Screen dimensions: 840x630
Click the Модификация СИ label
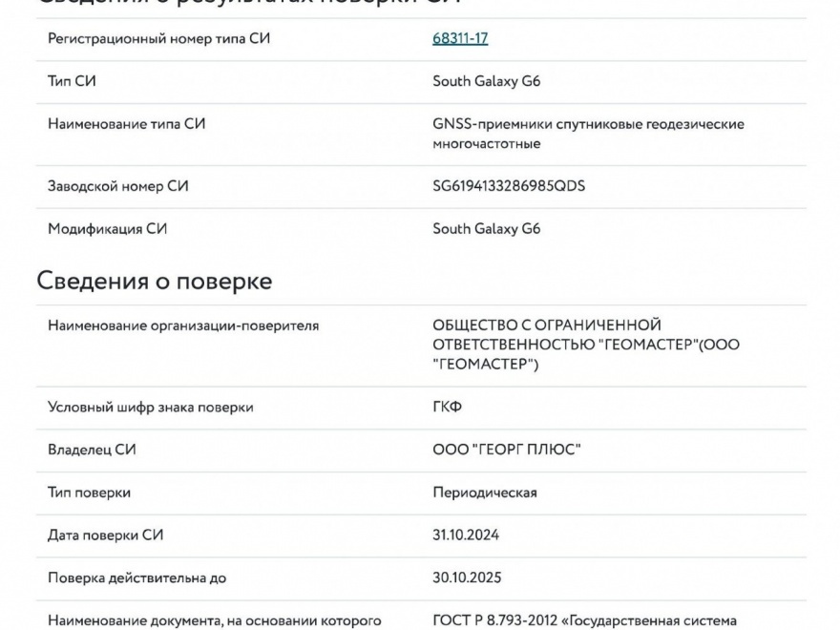[x=107, y=229]
